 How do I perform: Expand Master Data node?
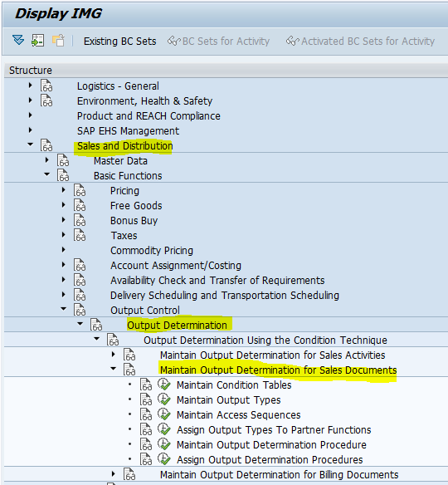(x=46, y=160)
